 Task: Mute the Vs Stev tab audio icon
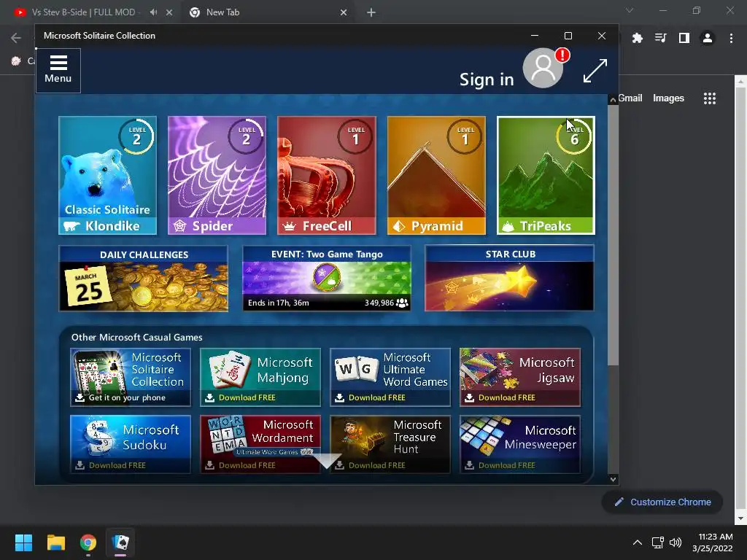click(153, 12)
